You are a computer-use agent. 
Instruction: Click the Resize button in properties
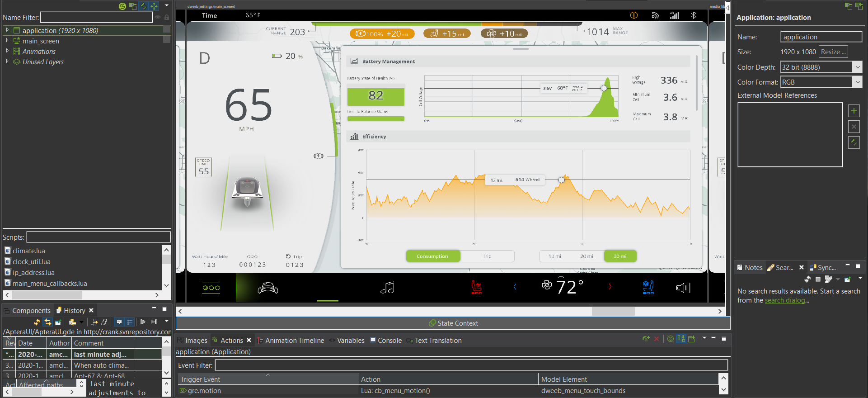tap(833, 52)
